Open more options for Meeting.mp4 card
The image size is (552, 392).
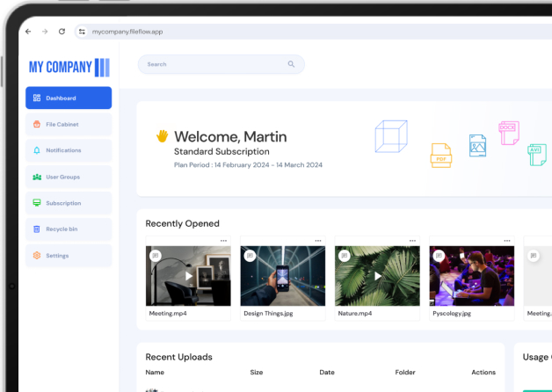tap(223, 241)
